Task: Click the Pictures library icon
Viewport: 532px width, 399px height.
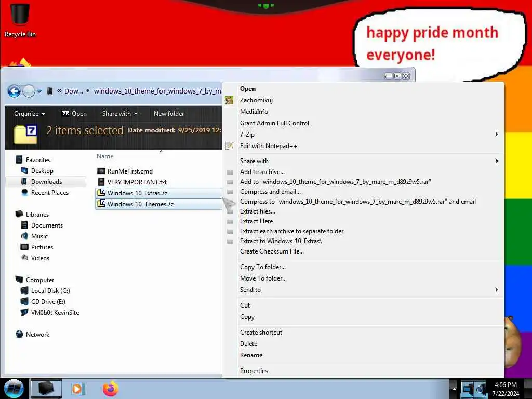Action: [24, 247]
